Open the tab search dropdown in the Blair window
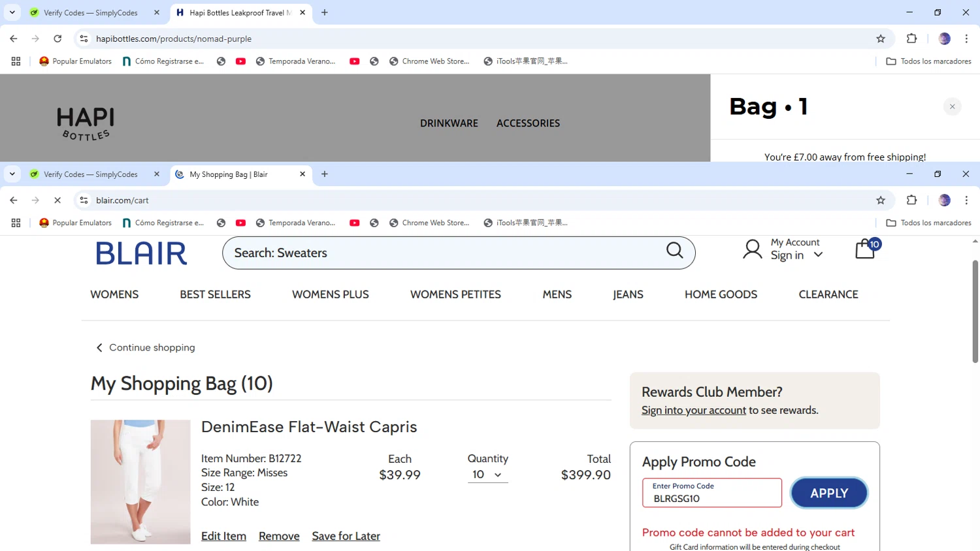 [x=12, y=174]
